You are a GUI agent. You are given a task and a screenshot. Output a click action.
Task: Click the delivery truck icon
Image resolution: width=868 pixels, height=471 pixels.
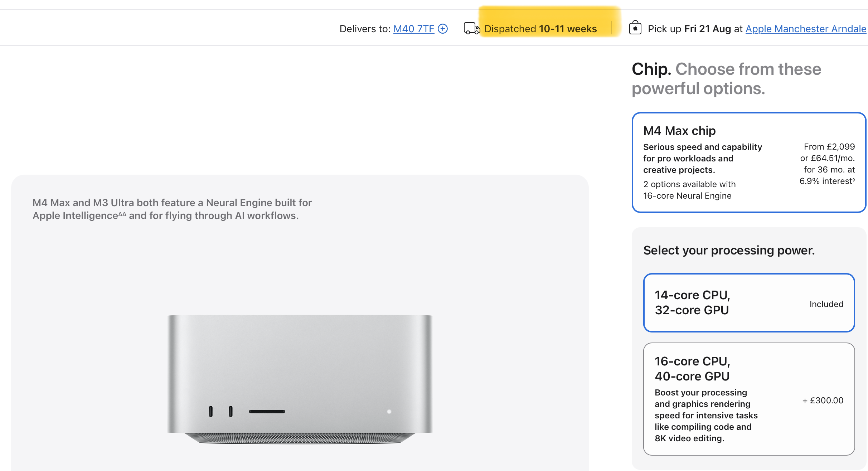click(472, 28)
